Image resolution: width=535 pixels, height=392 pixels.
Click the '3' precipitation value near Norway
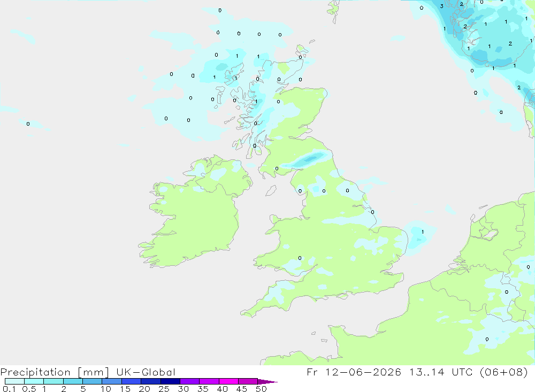pyautogui.click(x=441, y=6)
